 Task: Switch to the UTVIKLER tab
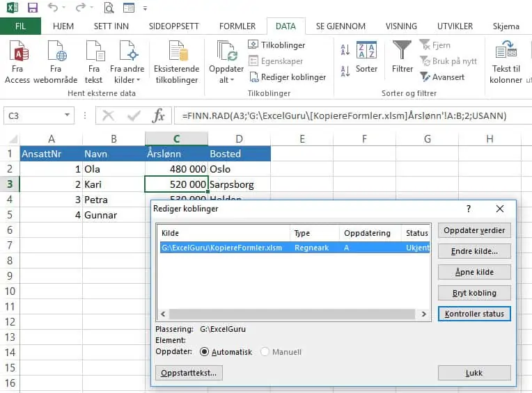tap(455, 26)
